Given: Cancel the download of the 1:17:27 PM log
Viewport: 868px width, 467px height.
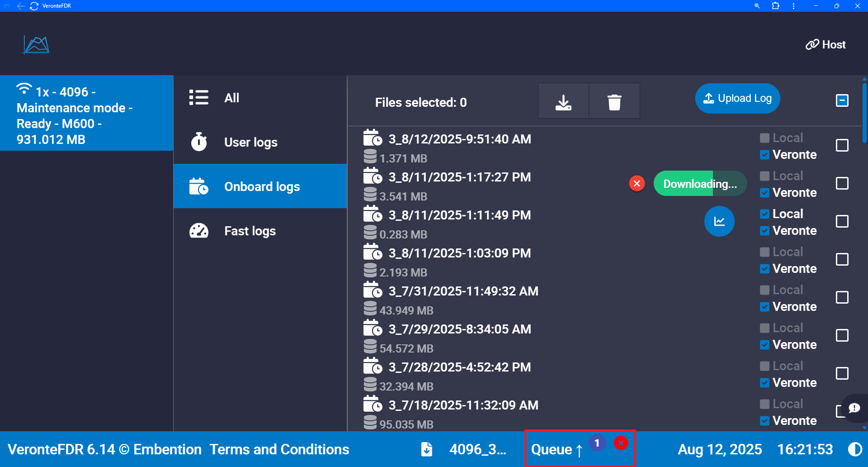Looking at the screenshot, I should tap(637, 183).
